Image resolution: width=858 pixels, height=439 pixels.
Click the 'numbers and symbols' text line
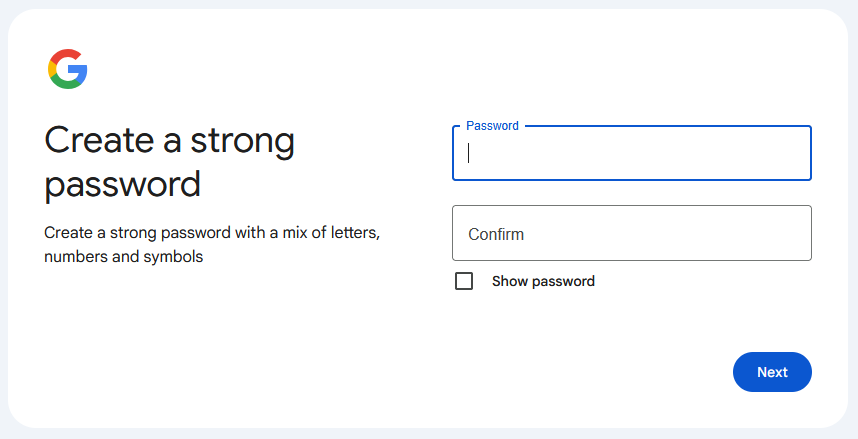pyautogui.click(x=124, y=257)
